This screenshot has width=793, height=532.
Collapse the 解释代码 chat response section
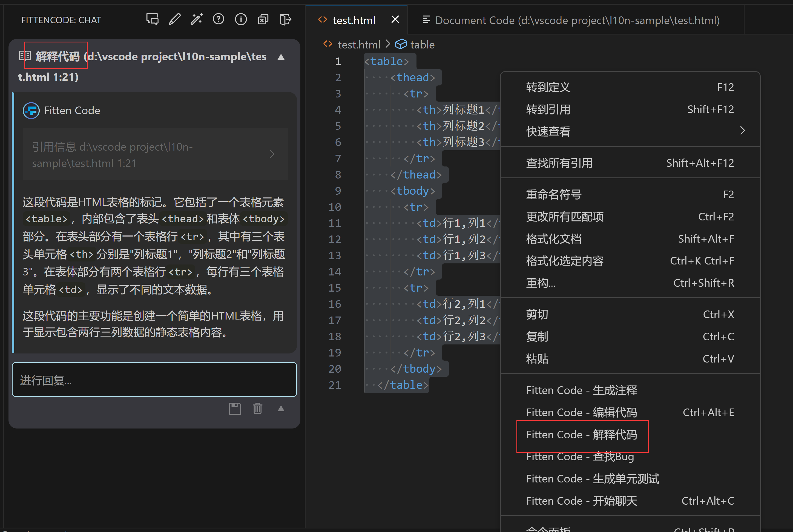point(281,57)
